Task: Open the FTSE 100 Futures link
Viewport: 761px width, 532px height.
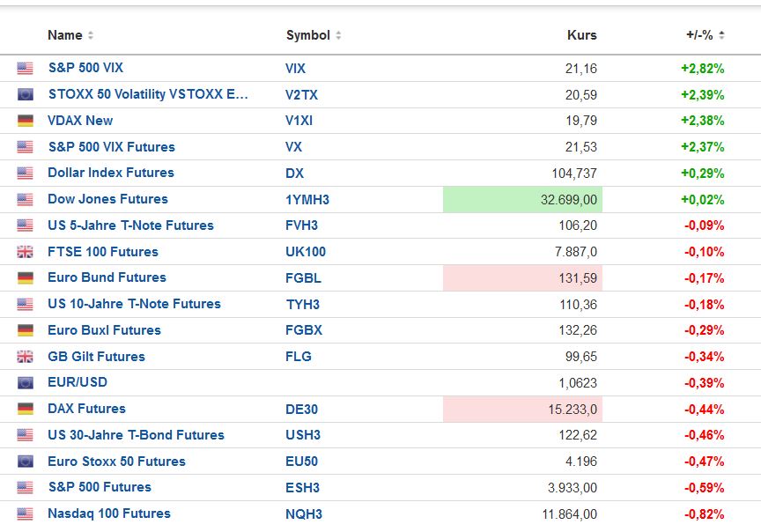Action: [x=103, y=251]
